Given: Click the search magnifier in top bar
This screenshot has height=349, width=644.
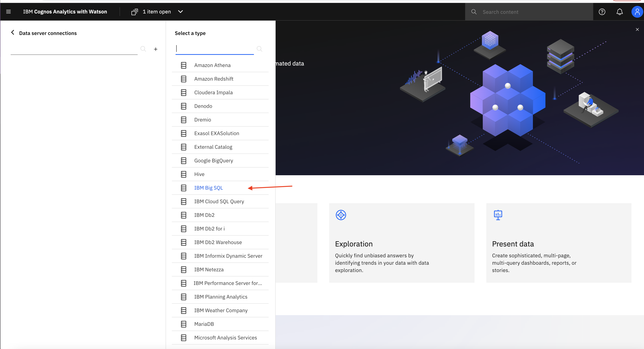Looking at the screenshot, I should (474, 12).
